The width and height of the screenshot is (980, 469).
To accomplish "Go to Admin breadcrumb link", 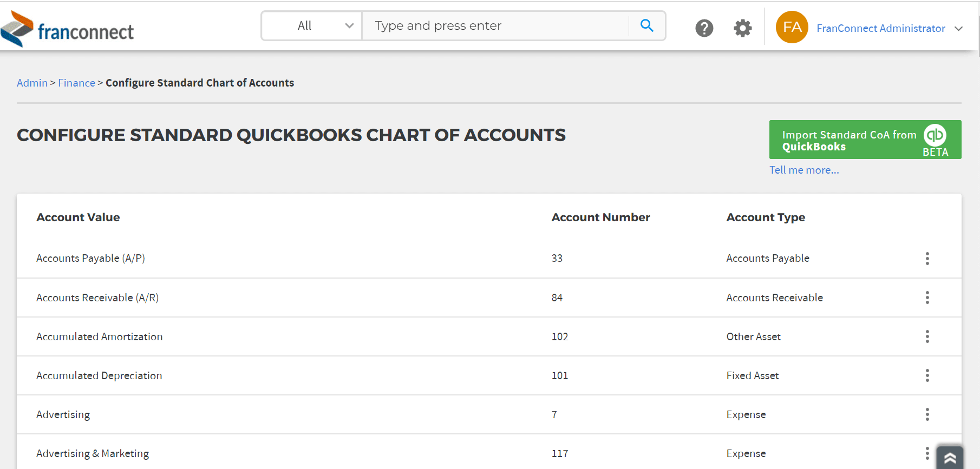I will [32, 83].
